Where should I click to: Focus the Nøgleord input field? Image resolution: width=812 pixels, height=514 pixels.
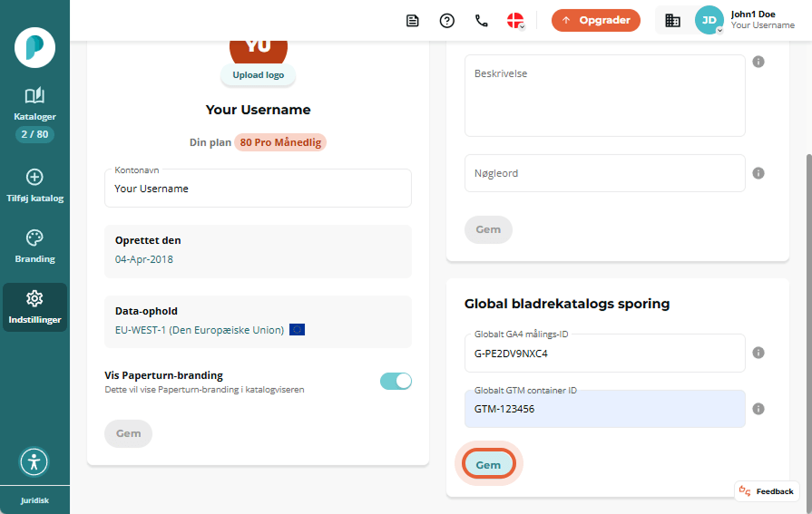pyautogui.click(x=604, y=173)
